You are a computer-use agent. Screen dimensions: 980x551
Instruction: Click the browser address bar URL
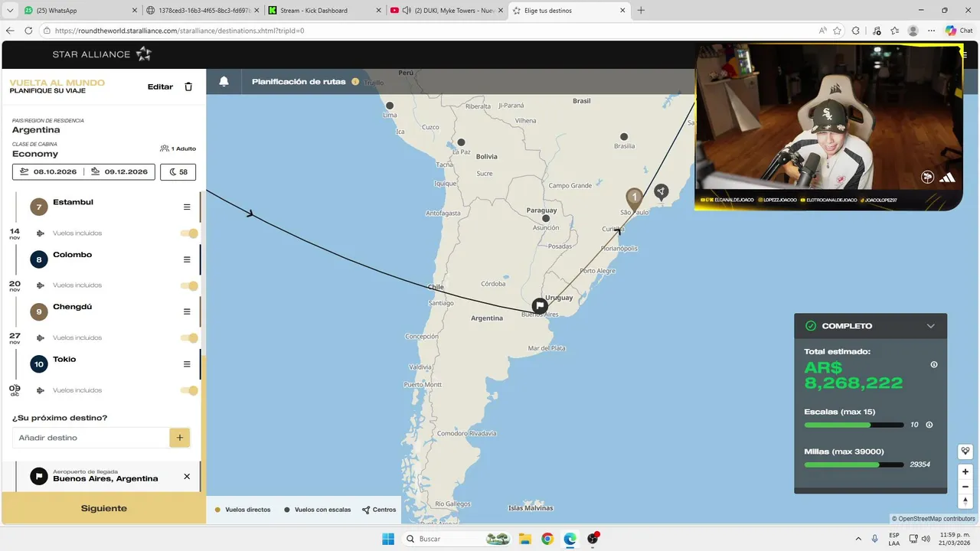click(180, 31)
